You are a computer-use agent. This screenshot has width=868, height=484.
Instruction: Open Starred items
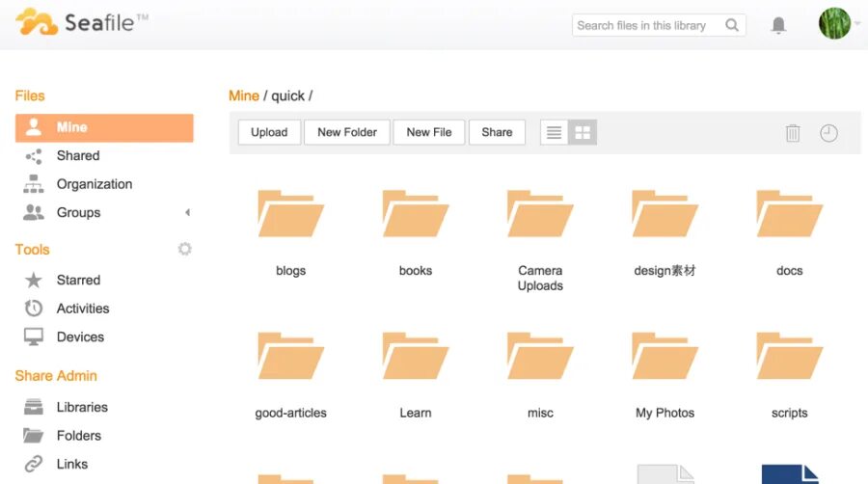point(78,280)
